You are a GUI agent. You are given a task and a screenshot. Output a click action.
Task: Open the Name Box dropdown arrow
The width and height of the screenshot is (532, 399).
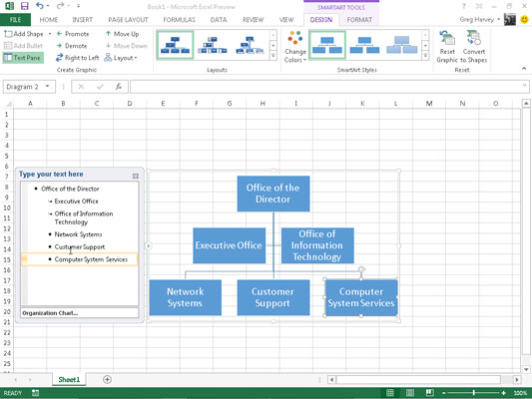(48, 87)
